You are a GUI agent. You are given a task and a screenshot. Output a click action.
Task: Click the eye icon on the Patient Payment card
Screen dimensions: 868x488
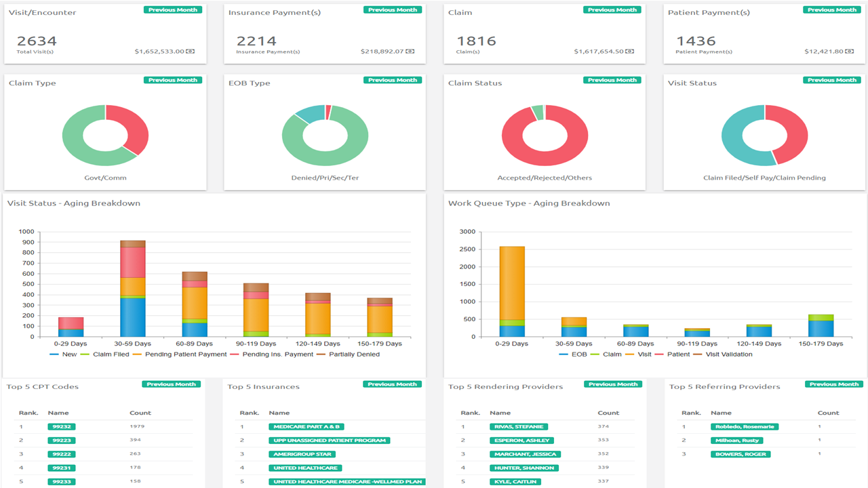click(850, 50)
